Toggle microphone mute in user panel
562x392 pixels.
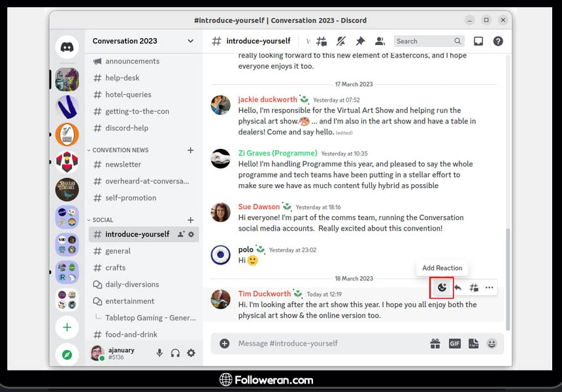tap(159, 353)
